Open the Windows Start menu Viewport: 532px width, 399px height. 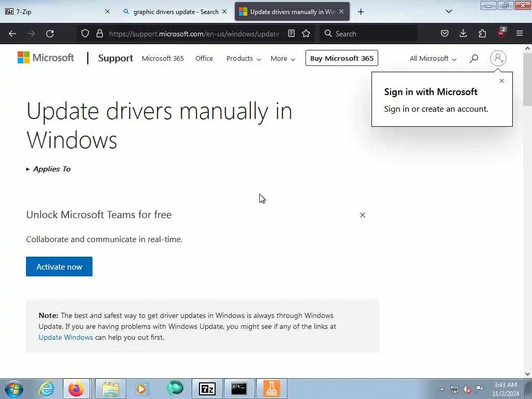pyautogui.click(x=14, y=389)
